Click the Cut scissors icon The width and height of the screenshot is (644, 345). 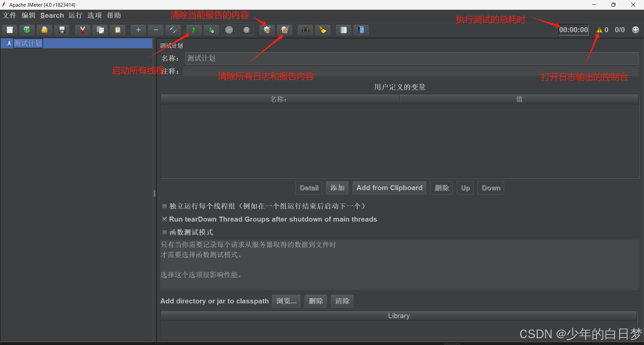coord(83,30)
